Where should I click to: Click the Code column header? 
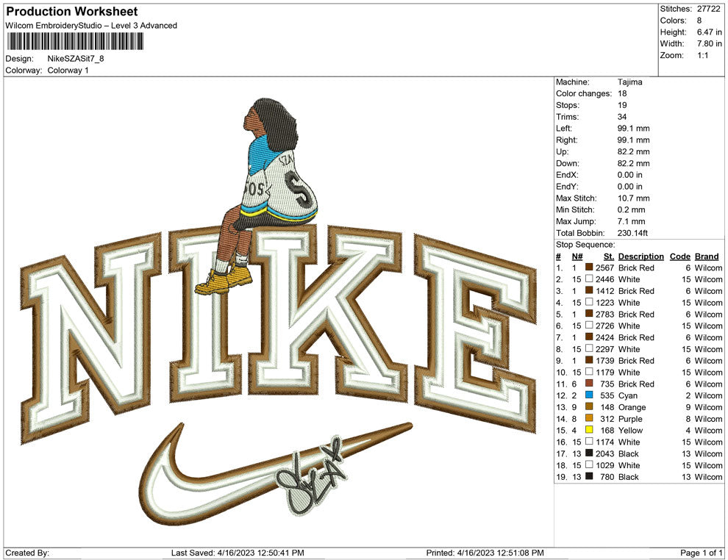coord(679,256)
